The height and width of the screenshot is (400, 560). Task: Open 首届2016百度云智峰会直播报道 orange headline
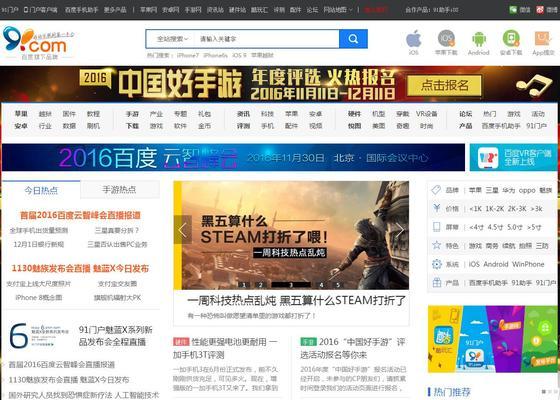(x=80, y=215)
